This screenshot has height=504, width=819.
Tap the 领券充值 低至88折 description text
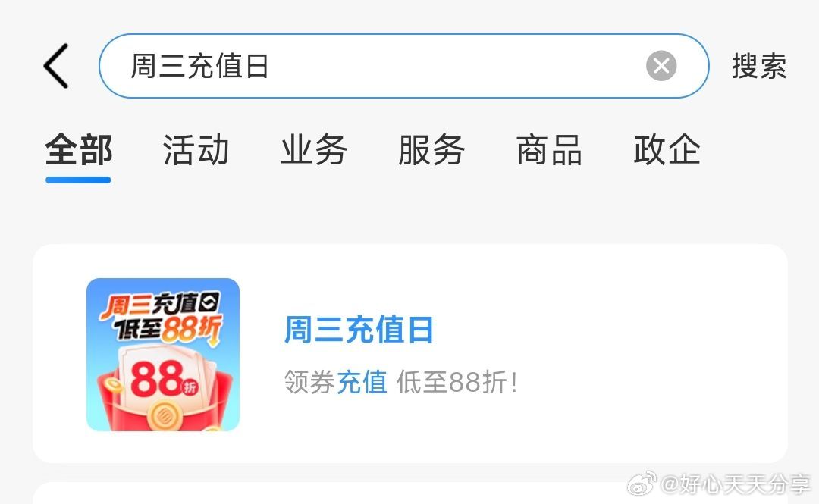[x=401, y=382]
